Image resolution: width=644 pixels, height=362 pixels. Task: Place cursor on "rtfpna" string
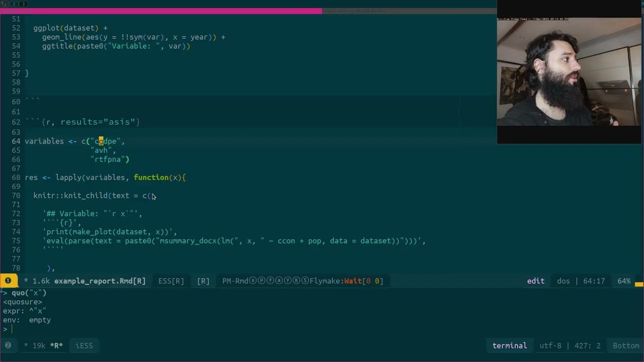point(108,159)
